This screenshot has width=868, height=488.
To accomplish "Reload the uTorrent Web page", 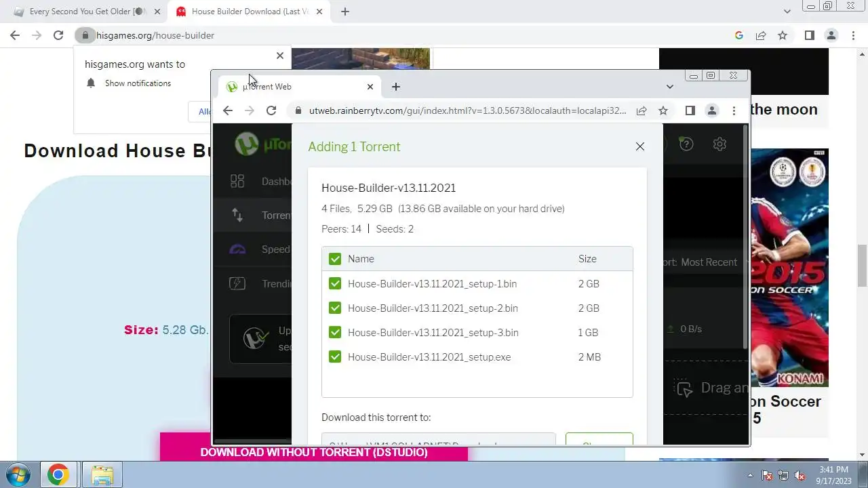I will tap(271, 110).
